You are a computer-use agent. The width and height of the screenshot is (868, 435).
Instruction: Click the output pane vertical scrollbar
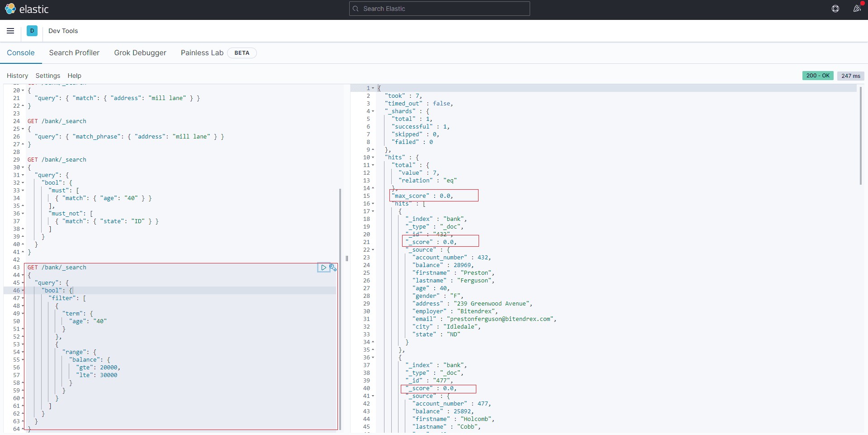860,136
